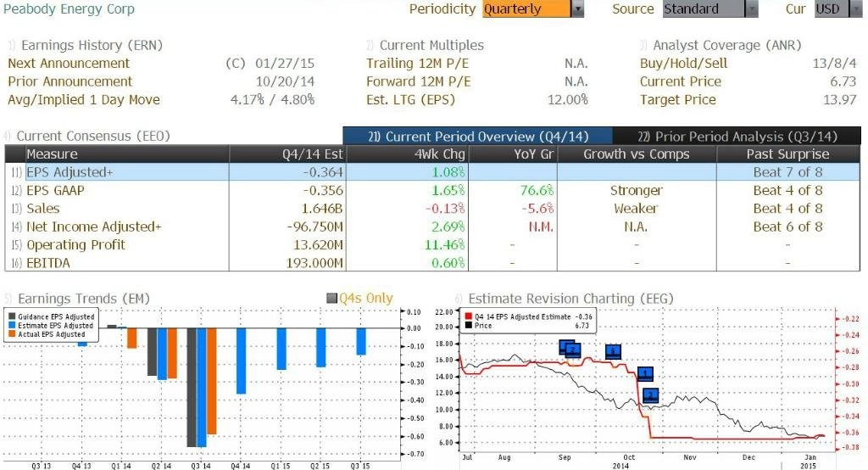Click the Est. LTG value 12.00%
Image resolution: width=868 pixels, height=470 pixels.
(567, 100)
